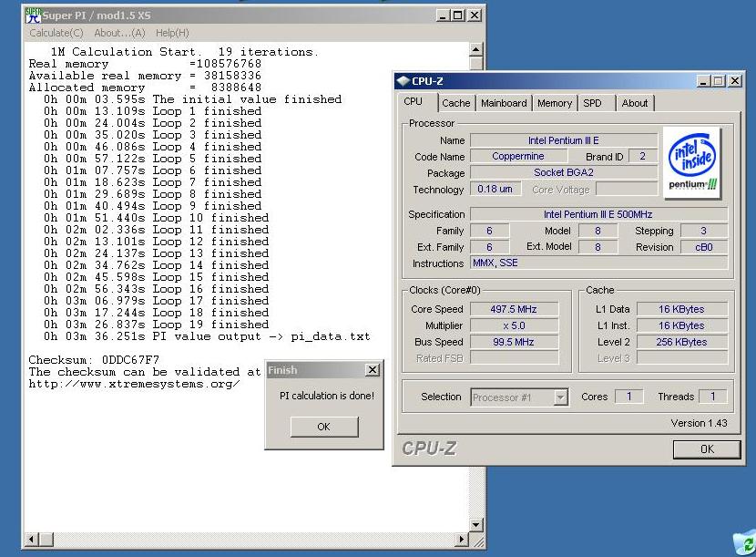
Task: Click the Name field Intel Pentium III E
Action: (x=564, y=140)
